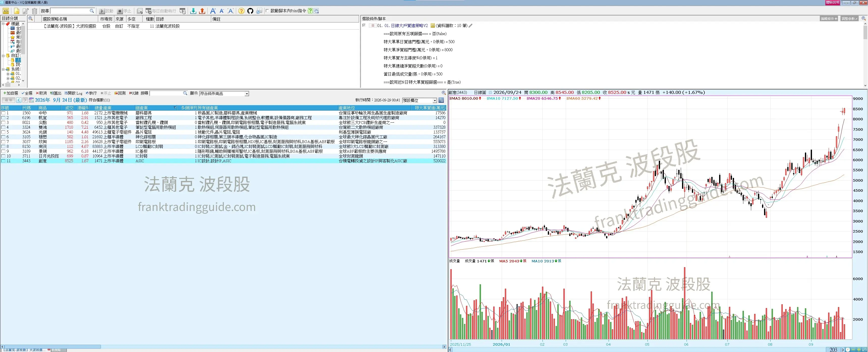
Task: Check the box for row 11 創意
Action: [3, 161]
